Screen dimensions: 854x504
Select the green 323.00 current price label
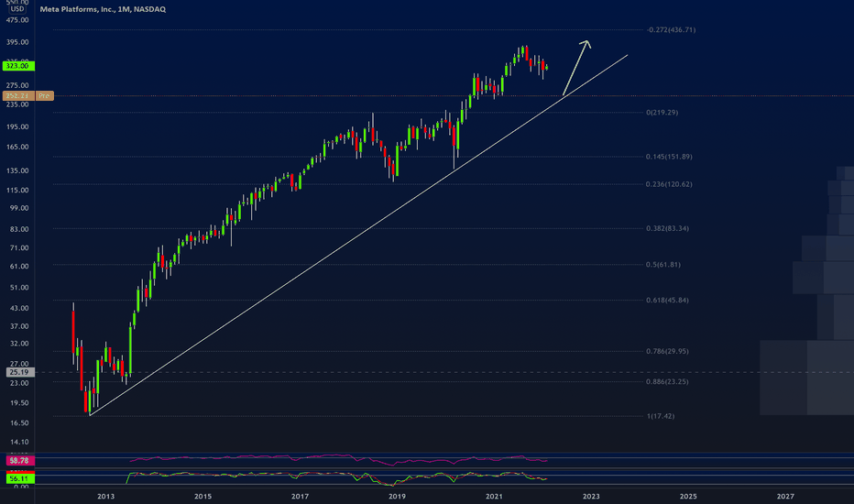coord(18,66)
